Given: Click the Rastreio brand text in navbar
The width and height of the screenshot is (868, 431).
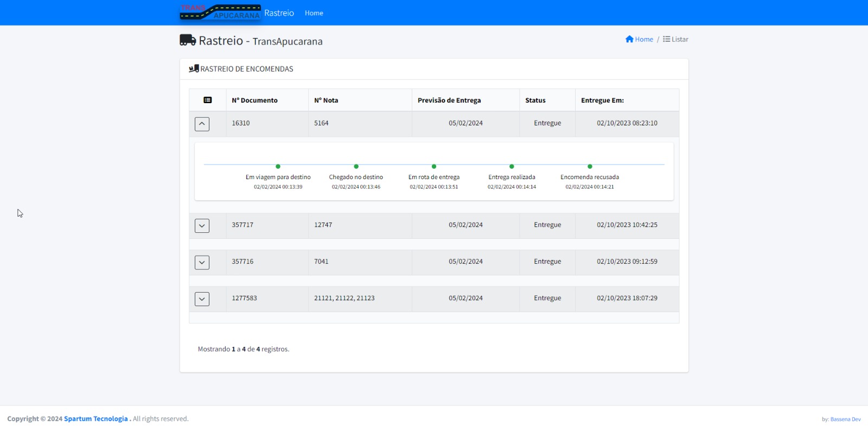Looking at the screenshot, I should click(x=279, y=13).
